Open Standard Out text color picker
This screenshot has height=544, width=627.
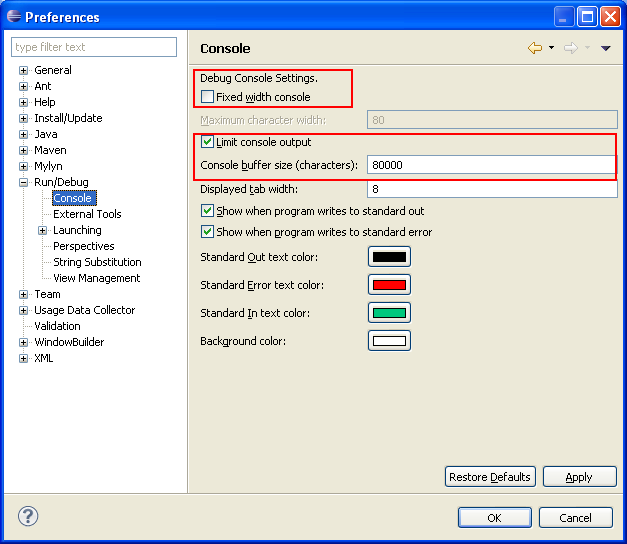coord(389,256)
